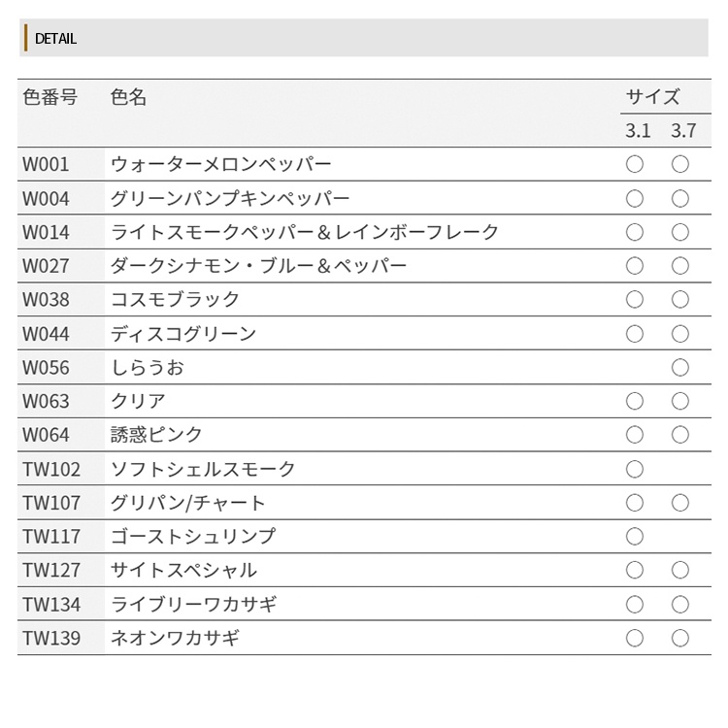Click the 色番号 column header
The width and height of the screenshot is (728, 728).
[x=50, y=97]
